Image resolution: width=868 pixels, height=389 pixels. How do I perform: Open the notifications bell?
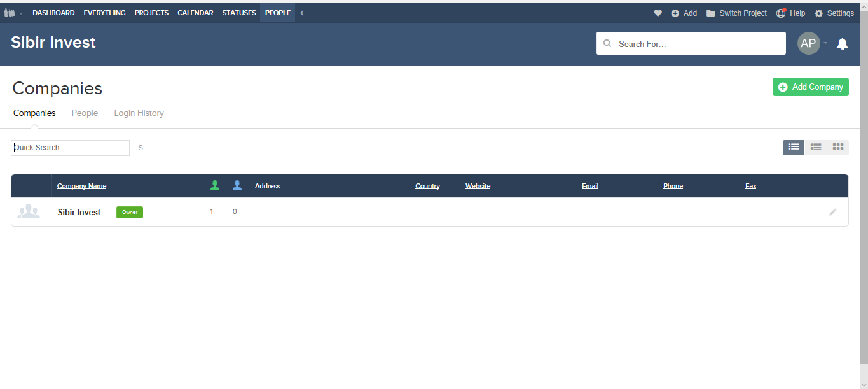coord(843,44)
